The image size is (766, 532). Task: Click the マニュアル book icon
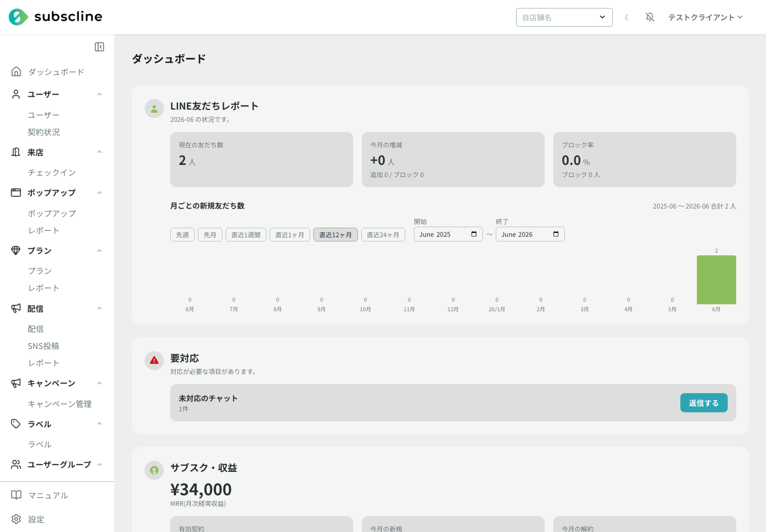coord(16,495)
